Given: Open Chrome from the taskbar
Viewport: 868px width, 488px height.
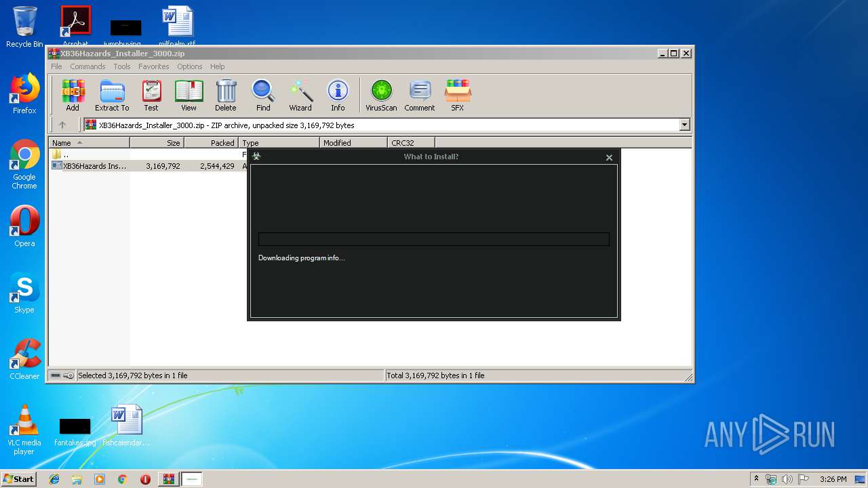Looking at the screenshot, I should click(x=122, y=479).
